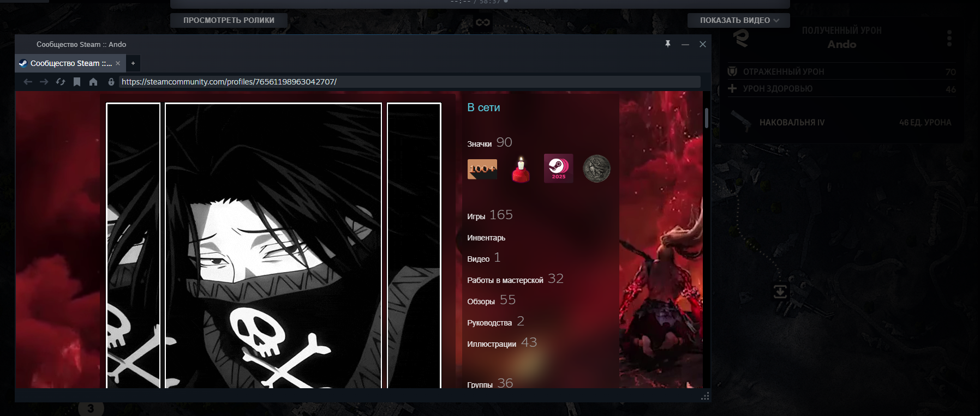The height and width of the screenshot is (416, 980).
Task: Bookmark the current Steam page
Action: click(77, 82)
